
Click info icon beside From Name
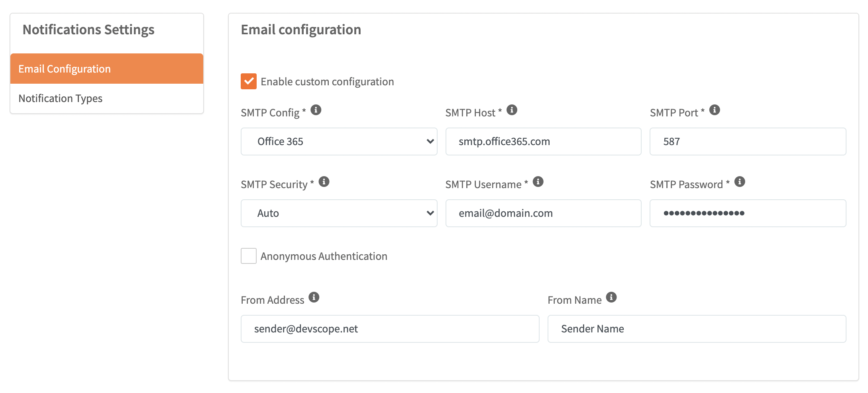[x=611, y=297]
